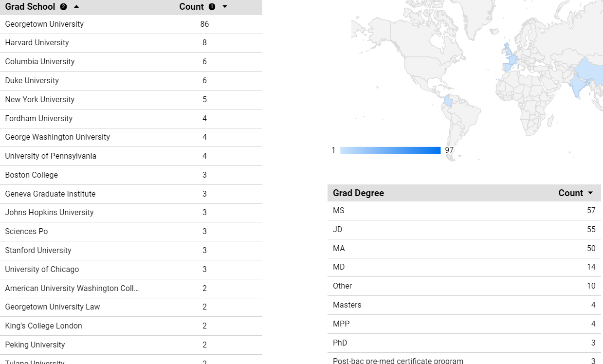Click sort priority badge 1 on Count

click(x=212, y=7)
